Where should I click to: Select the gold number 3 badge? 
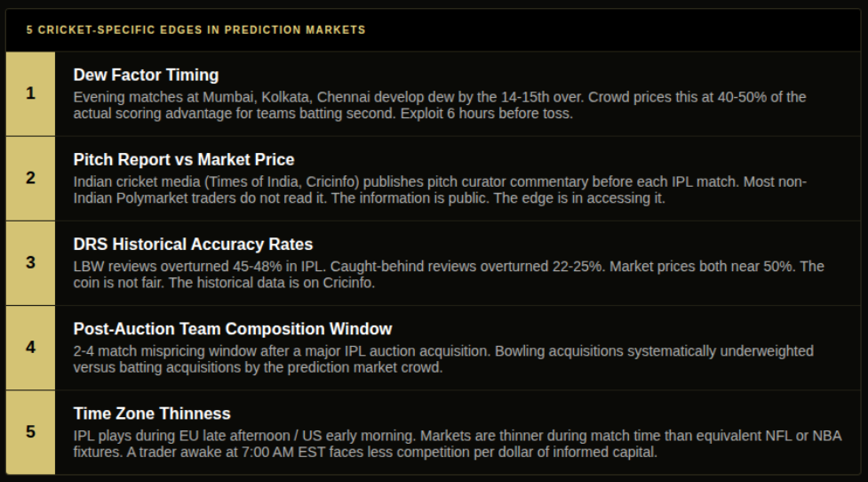point(30,263)
